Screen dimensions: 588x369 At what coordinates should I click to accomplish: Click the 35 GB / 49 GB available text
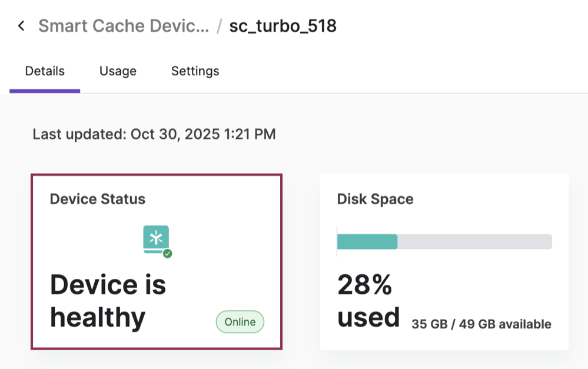(480, 324)
